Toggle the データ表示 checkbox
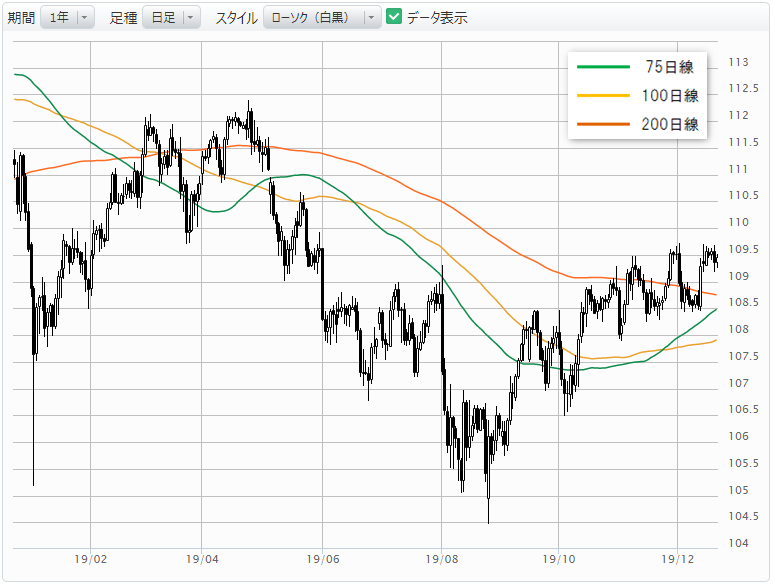 pos(394,17)
